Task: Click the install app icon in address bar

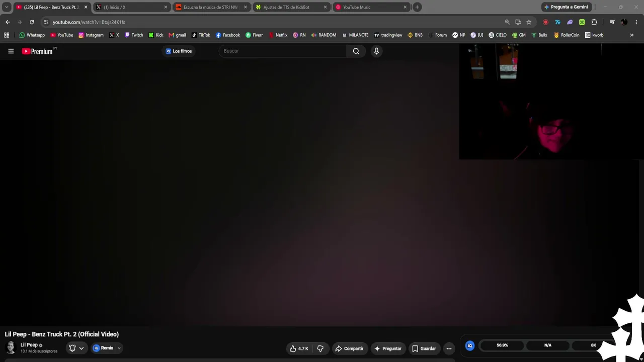Action: 518,22
